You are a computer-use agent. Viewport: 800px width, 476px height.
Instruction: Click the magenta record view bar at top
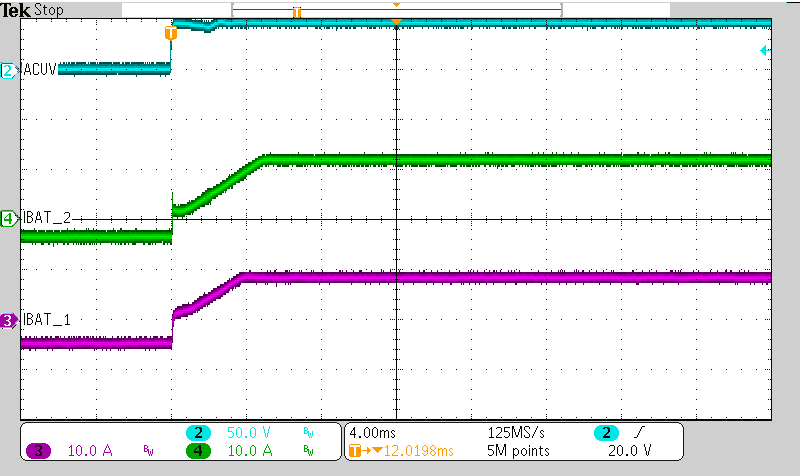[x=397, y=10]
